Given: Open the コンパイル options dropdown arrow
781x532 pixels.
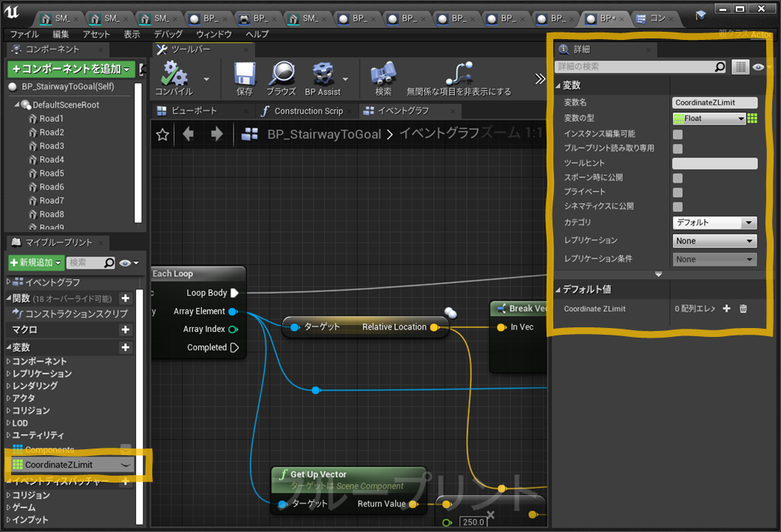Looking at the screenshot, I should pos(206,78).
